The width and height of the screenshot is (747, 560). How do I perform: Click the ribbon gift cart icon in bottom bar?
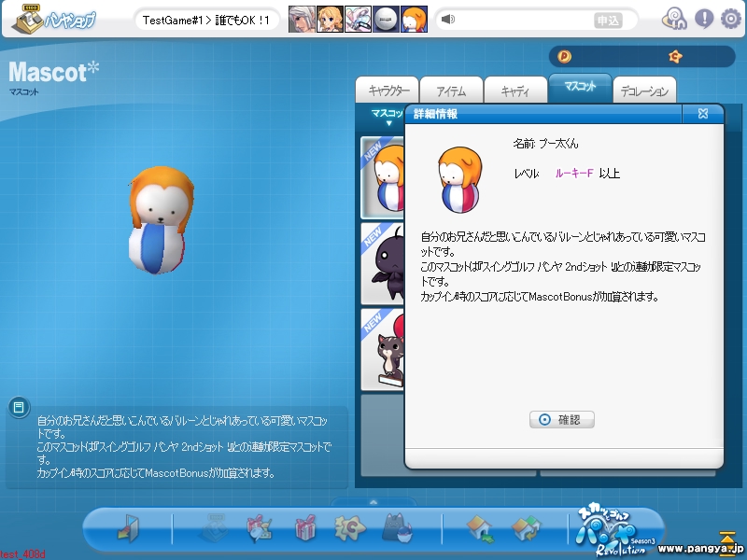click(x=260, y=527)
